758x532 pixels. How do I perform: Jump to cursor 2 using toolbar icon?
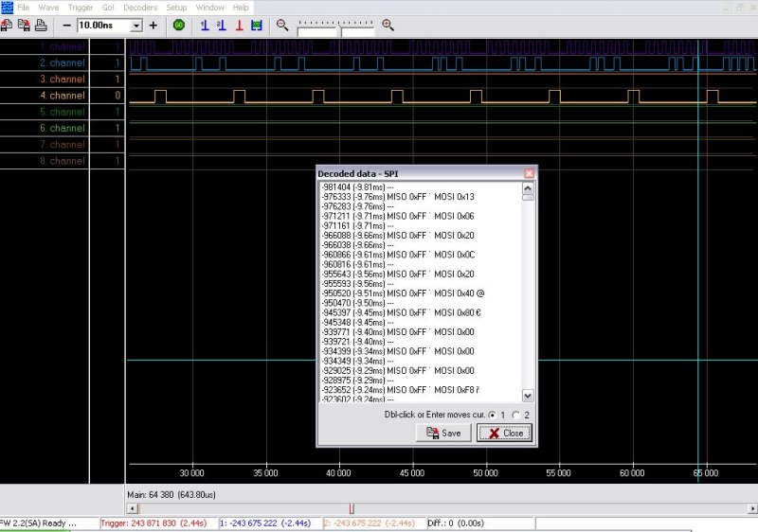coord(222,25)
